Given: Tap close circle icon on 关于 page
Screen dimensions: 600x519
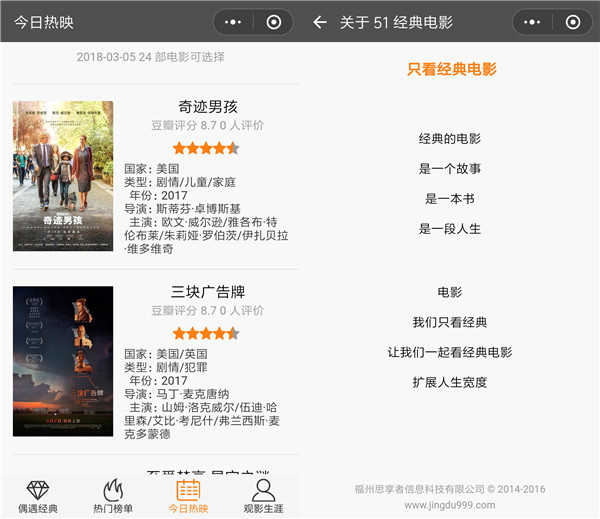Looking at the screenshot, I should pos(573,22).
